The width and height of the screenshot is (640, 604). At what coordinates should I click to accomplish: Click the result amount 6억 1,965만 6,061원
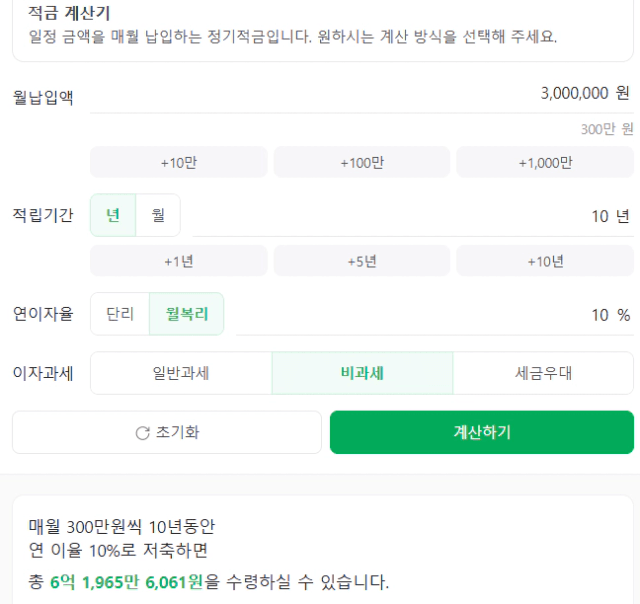pyautogui.click(x=126, y=582)
